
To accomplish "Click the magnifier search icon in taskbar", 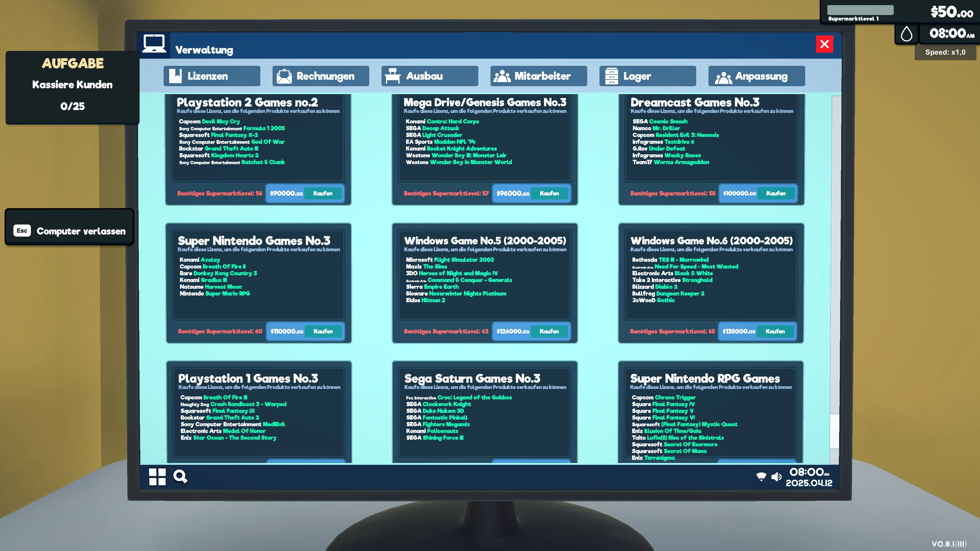I will [180, 477].
